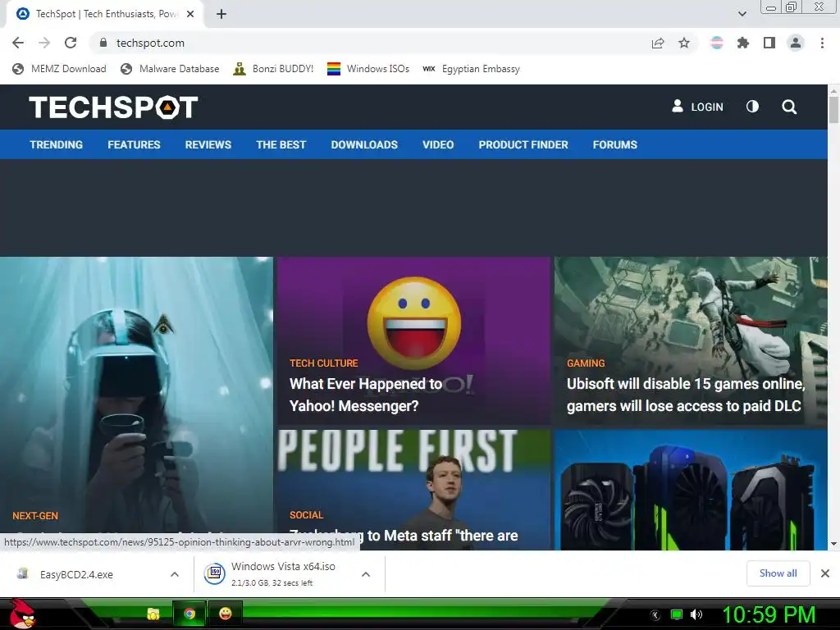Open the Chrome three-dot menu

coord(822,43)
